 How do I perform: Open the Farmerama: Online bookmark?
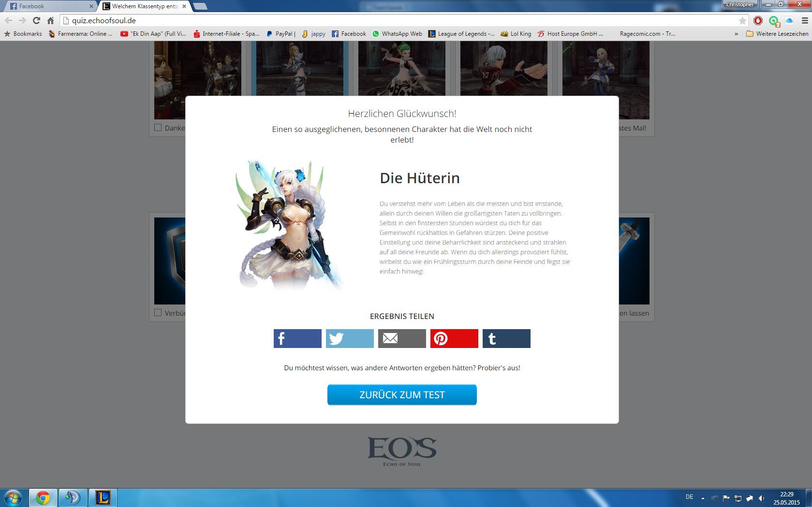pyautogui.click(x=80, y=34)
